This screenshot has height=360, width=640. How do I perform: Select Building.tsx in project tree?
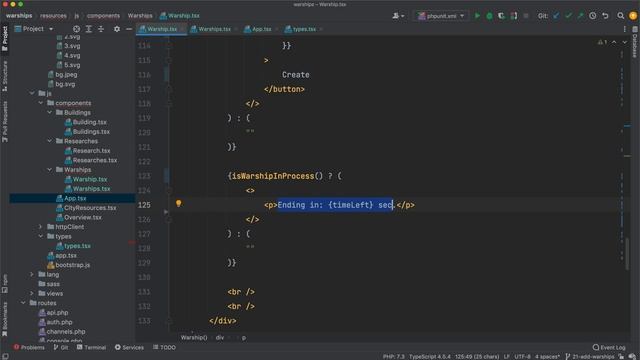[x=90, y=122]
